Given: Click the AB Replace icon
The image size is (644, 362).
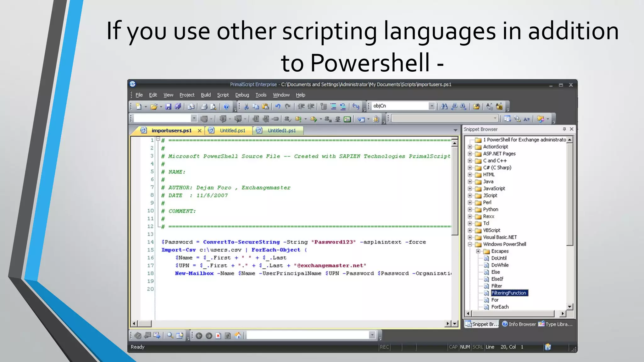Looking at the screenshot, I should point(490,107).
